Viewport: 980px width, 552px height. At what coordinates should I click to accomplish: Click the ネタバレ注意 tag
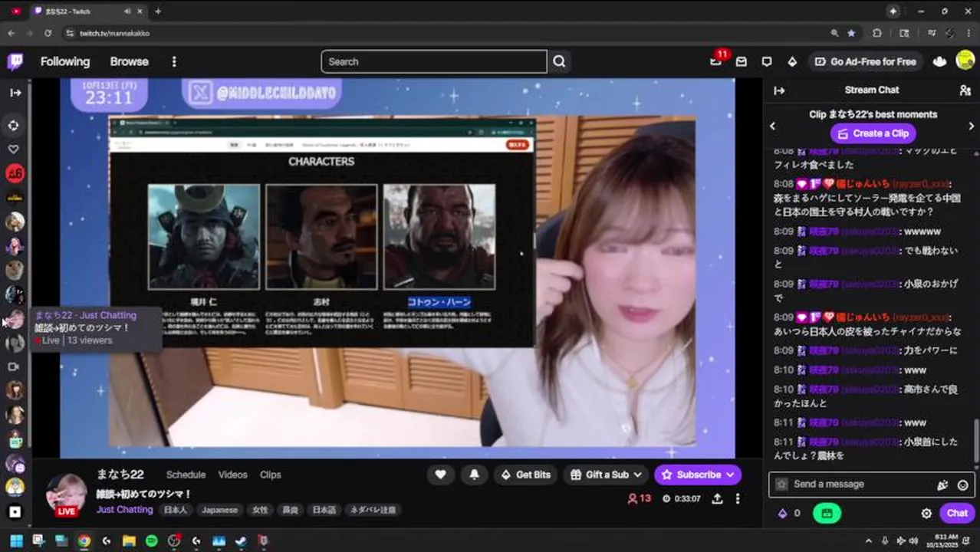pos(373,510)
